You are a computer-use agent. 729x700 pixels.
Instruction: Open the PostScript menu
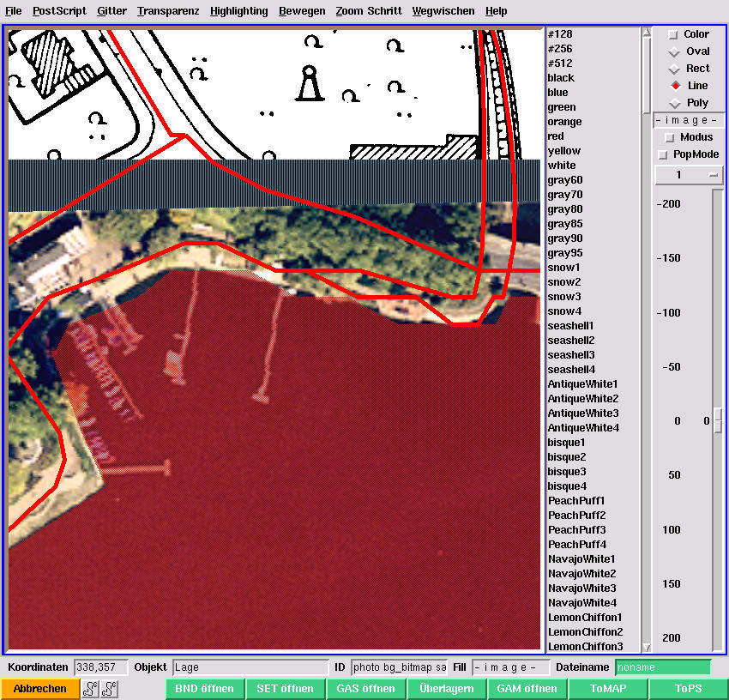59,11
